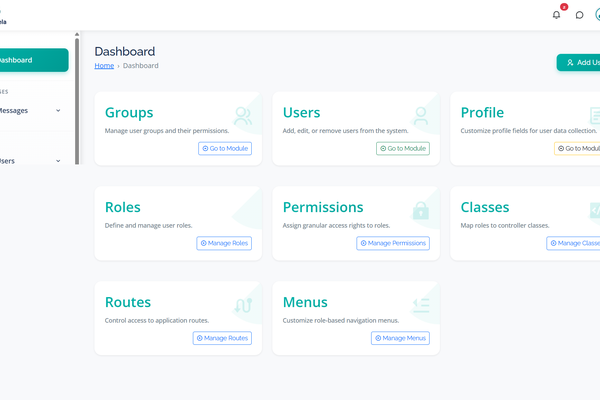This screenshot has height=400, width=600.
Task: Click Go to Module under Groups
Action: [x=225, y=148]
